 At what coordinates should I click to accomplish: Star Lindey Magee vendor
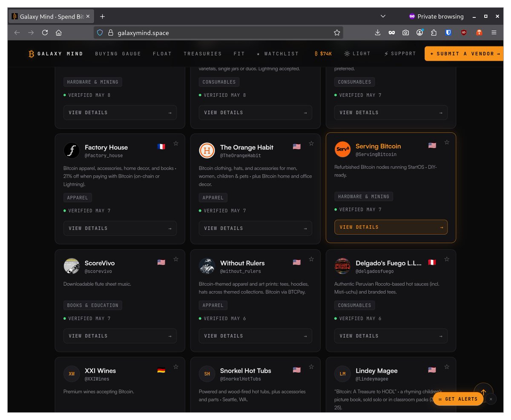pos(447,367)
